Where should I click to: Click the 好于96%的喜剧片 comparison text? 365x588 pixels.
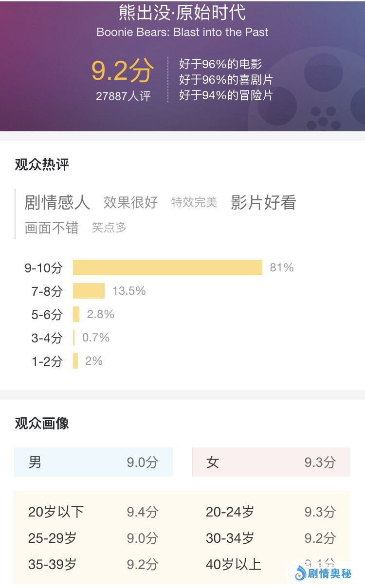(226, 79)
